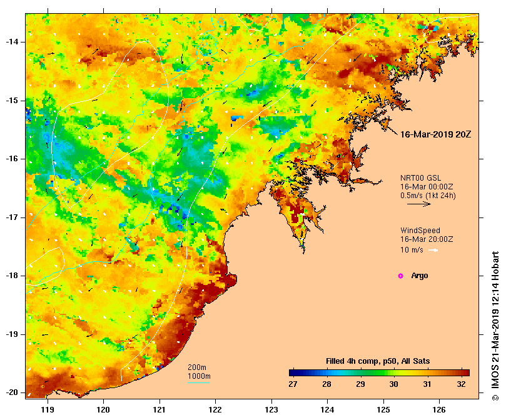Click latitude label -16

(12, 159)
